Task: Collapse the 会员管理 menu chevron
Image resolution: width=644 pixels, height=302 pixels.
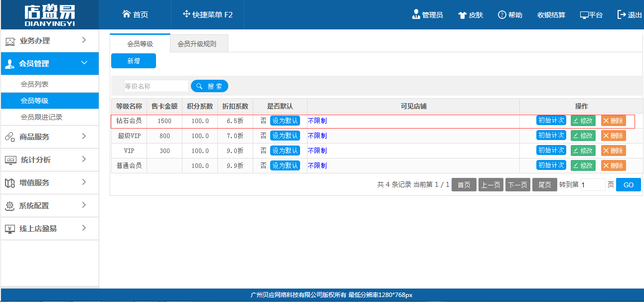Action: click(x=84, y=63)
